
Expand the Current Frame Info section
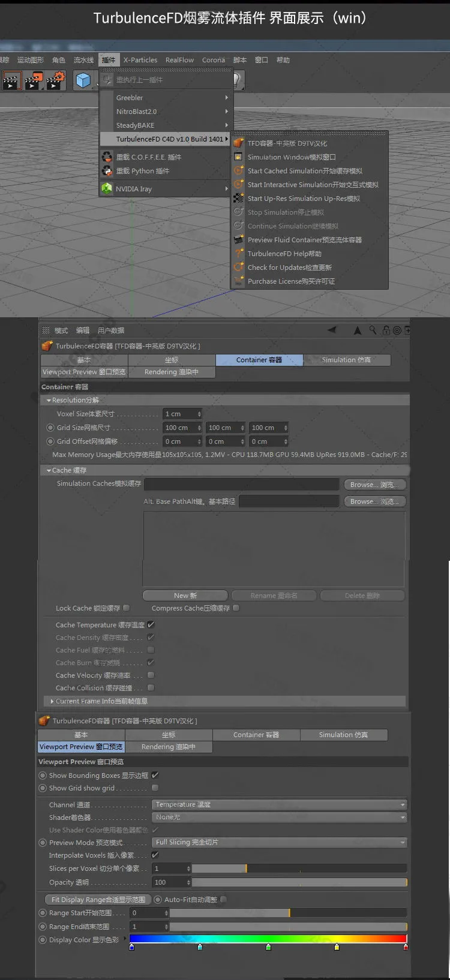coord(52,701)
